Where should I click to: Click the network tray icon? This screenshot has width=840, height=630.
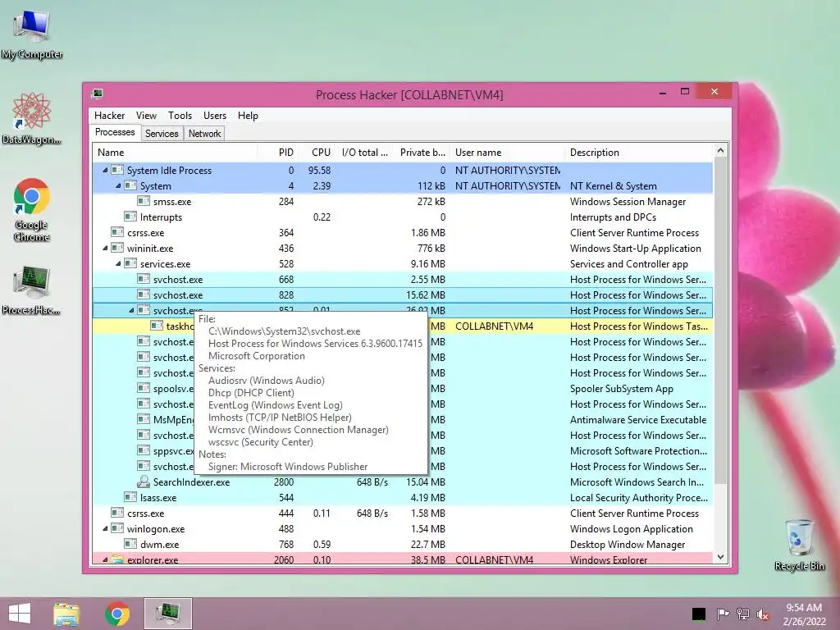[742, 614]
